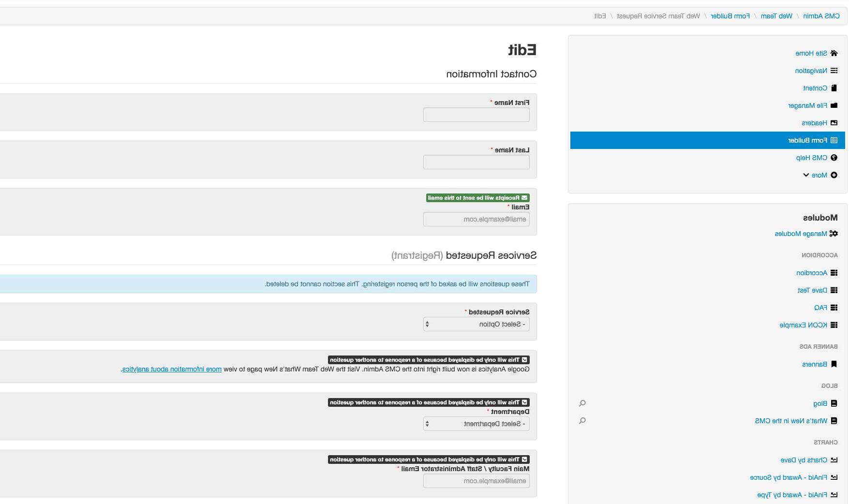849x504 pixels.
Task: Go to Web Team in the breadcrumb
Action: click(776, 16)
